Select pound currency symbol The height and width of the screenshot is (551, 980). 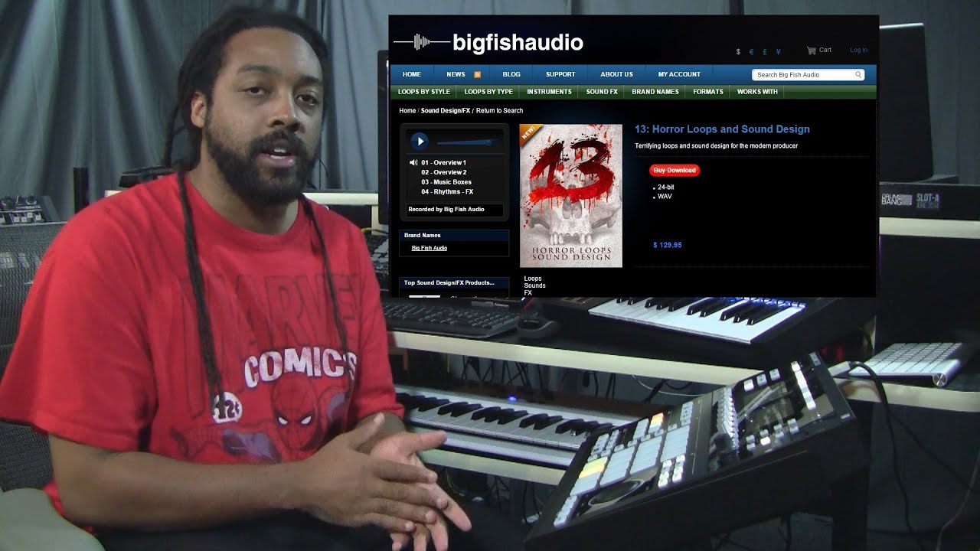coord(764,52)
